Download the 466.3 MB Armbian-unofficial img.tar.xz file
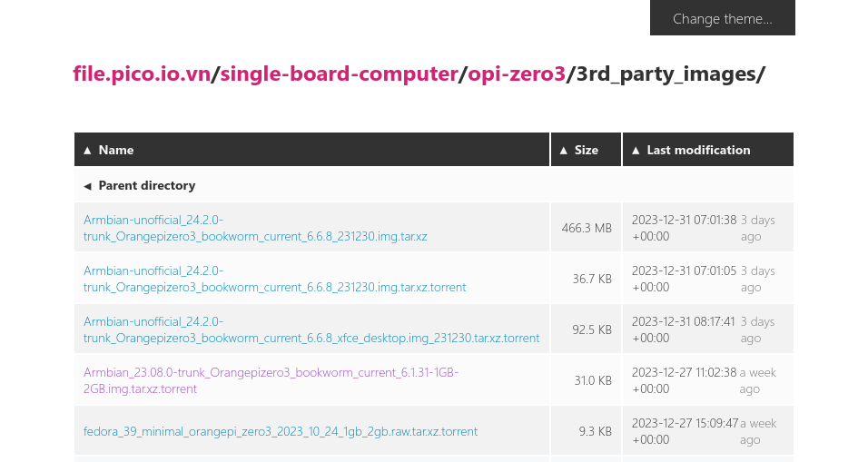This screenshot has height=462, width=868. click(x=255, y=228)
